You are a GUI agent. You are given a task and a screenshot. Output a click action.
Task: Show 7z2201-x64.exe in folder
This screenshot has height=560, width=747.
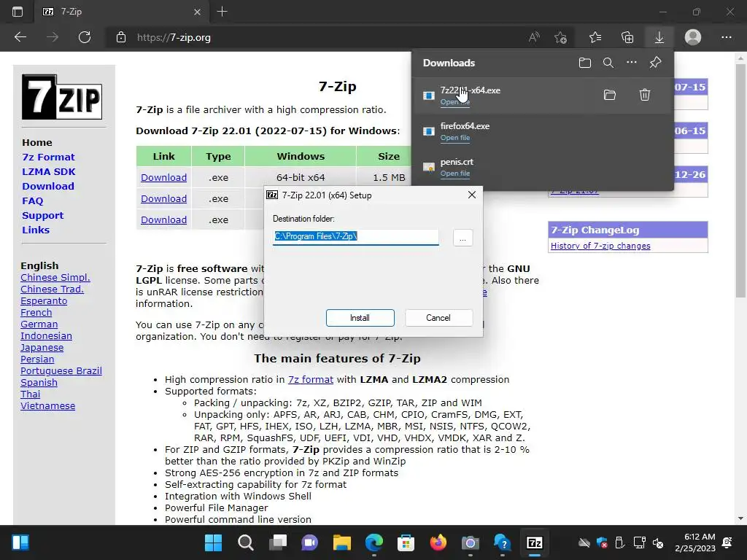[610, 95]
